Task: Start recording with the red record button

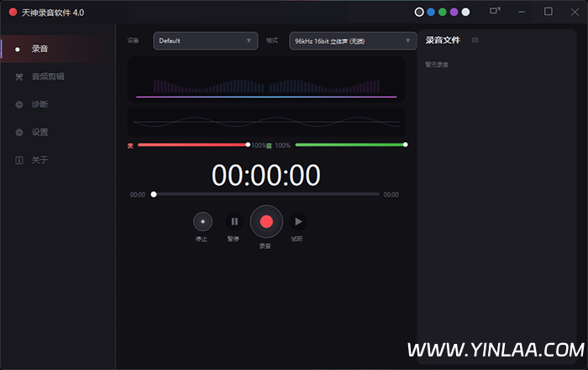Action: click(x=266, y=222)
